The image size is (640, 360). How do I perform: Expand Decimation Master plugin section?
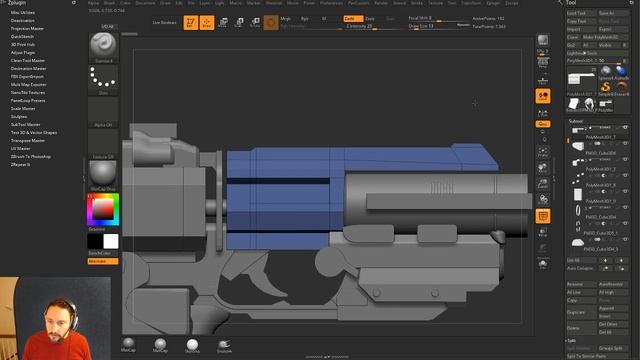click(29, 69)
